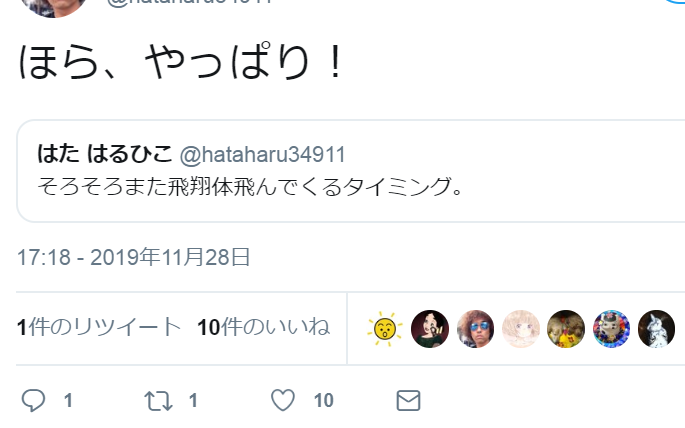Open the avatar with the white figure on dark background
The image size is (685, 428).
(x=656, y=329)
